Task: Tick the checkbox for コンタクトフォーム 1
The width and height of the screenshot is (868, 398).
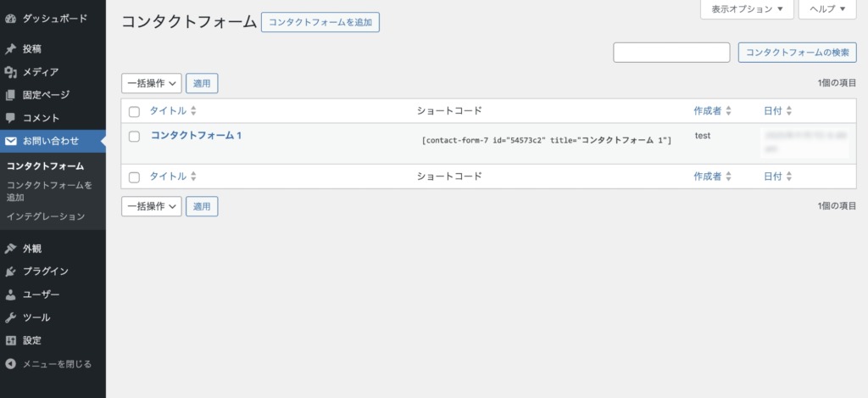Action: pyautogui.click(x=134, y=136)
